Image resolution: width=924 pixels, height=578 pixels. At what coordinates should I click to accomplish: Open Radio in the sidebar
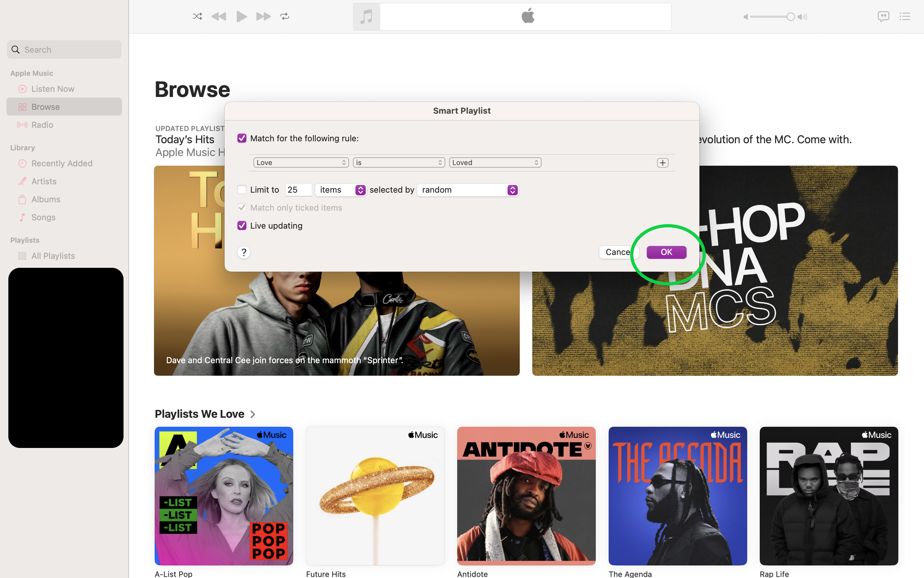[64, 125]
